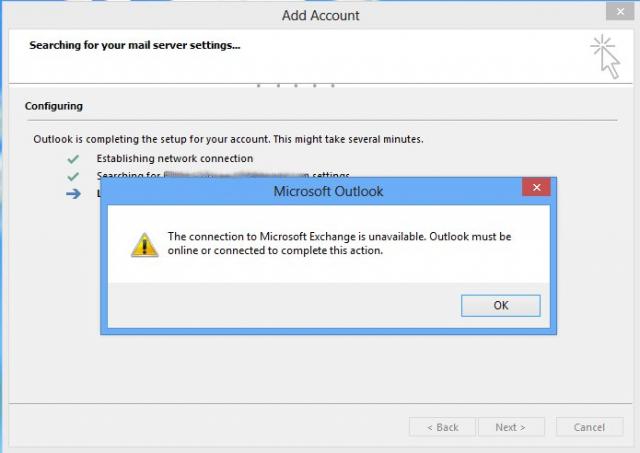Viewport: 640px width, 453px height.
Task: Click the Configuring section heading
Action: [x=53, y=106]
